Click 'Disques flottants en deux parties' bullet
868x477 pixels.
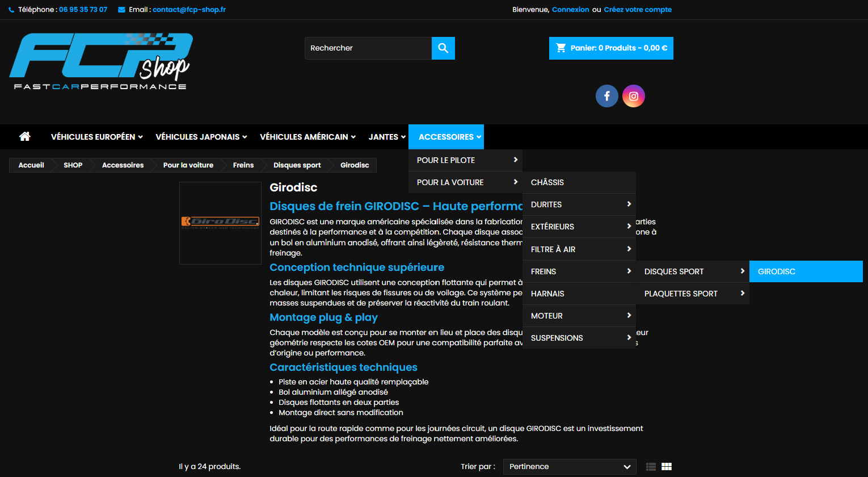[339, 403]
